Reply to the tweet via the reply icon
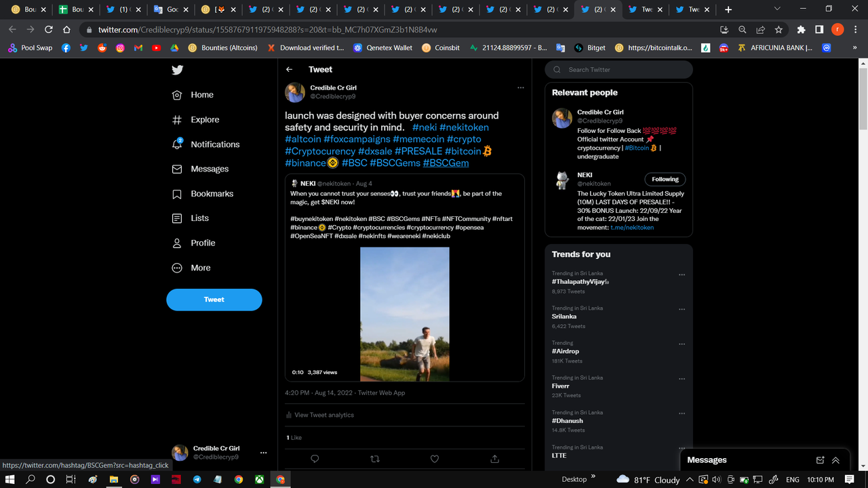The height and width of the screenshot is (488, 868). 314,459
